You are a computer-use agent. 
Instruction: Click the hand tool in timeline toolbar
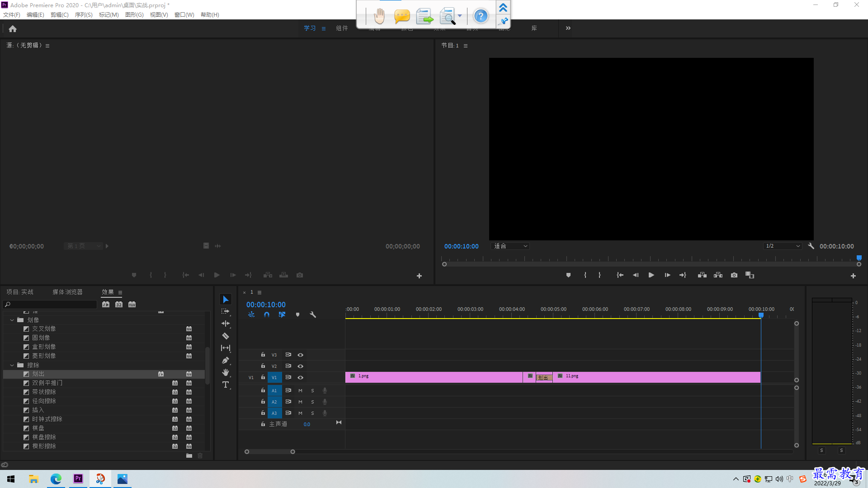[x=225, y=373]
